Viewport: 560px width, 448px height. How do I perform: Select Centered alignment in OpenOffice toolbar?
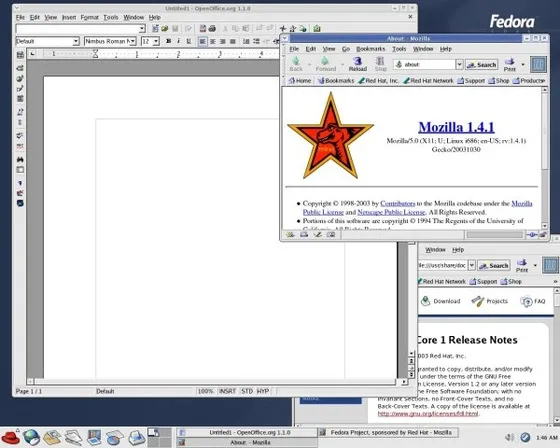(212, 41)
